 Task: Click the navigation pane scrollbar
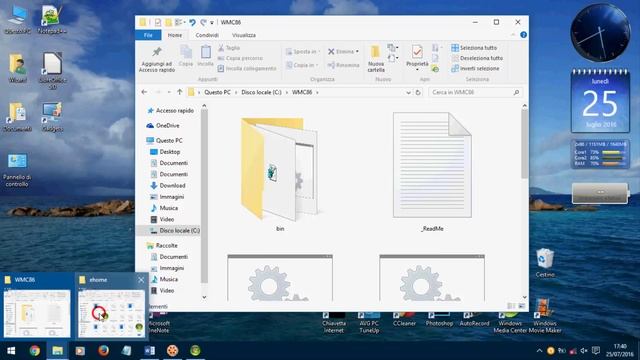pyautogui.click(x=204, y=196)
